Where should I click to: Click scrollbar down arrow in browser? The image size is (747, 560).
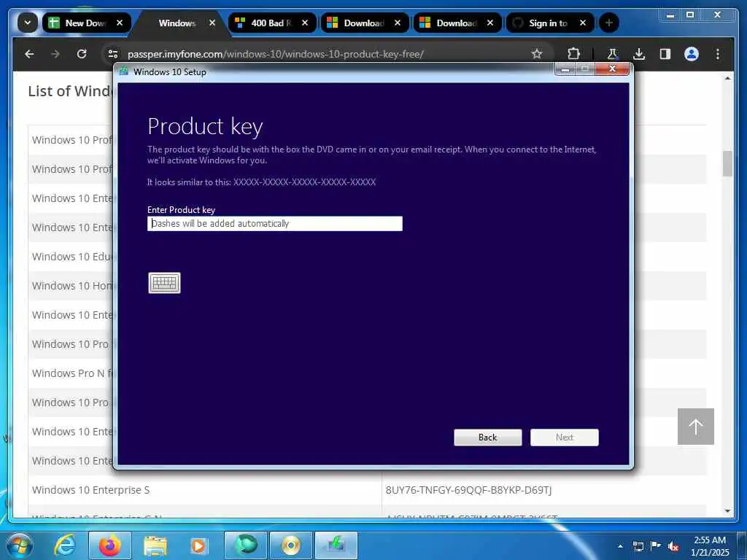pos(727,511)
